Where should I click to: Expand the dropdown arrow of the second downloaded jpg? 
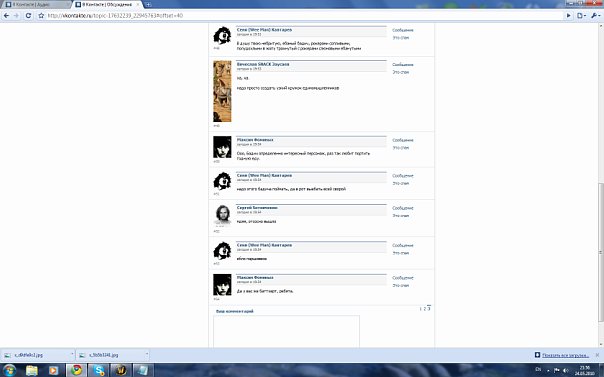(x=147, y=355)
